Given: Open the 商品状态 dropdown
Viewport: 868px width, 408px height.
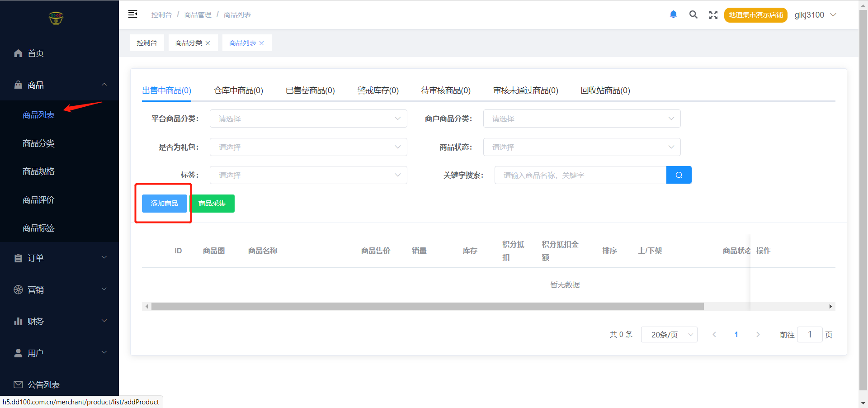Looking at the screenshot, I should point(581,147).
